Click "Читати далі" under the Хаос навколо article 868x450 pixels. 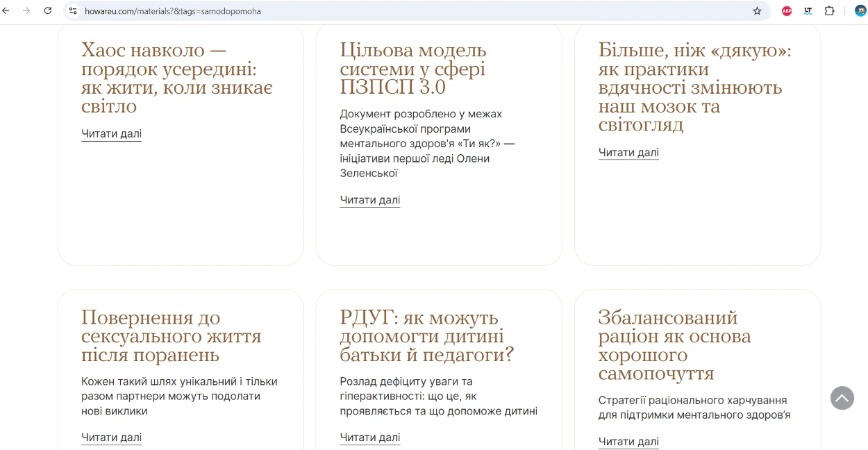click(x=111, y=134)
